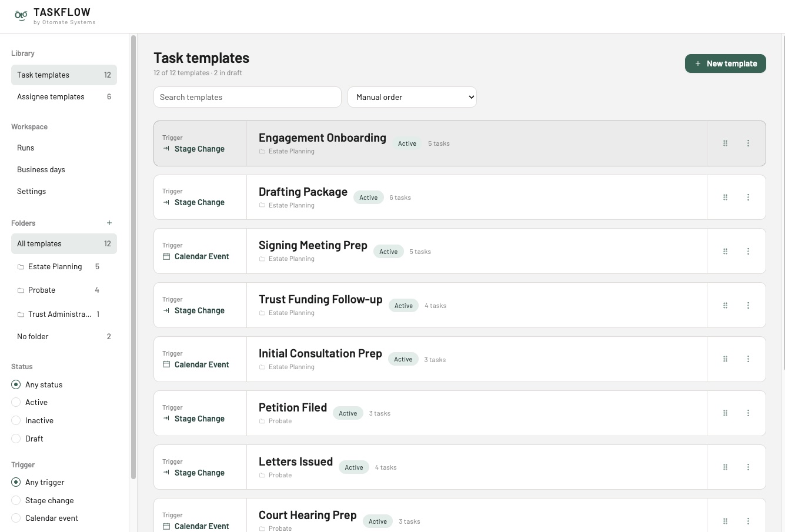Screen dimensions: 785x532
Task: Open the Trust Funding Follow-up template title
Action: (x=320, y=299)
